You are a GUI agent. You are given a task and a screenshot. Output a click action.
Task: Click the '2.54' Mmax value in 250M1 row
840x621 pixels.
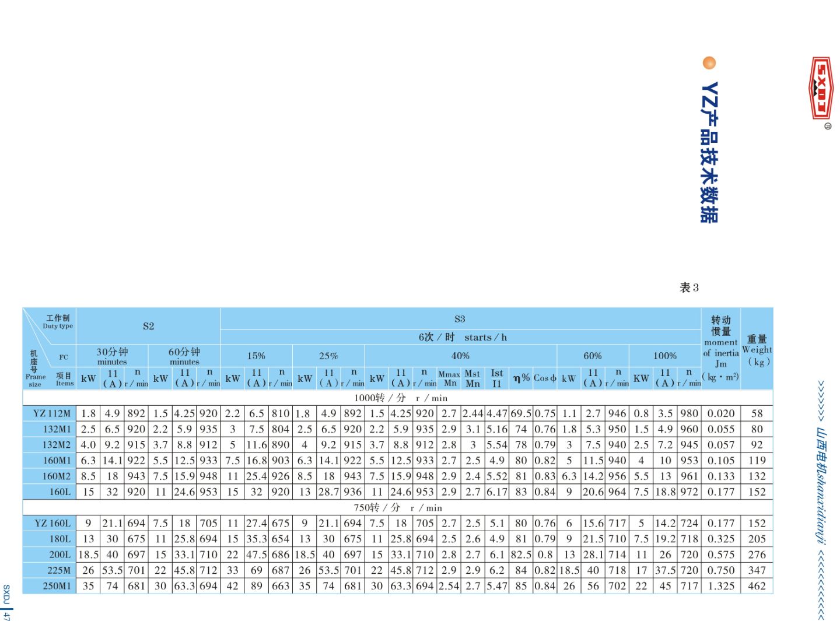pos(449,587)
